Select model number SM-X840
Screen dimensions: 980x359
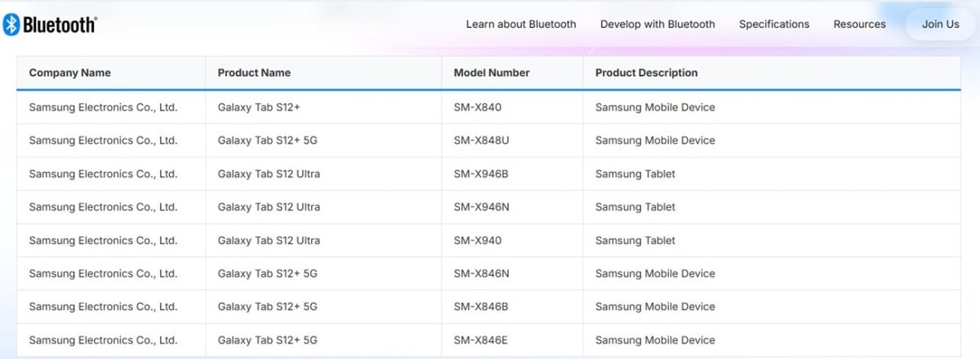pos(478,108)
